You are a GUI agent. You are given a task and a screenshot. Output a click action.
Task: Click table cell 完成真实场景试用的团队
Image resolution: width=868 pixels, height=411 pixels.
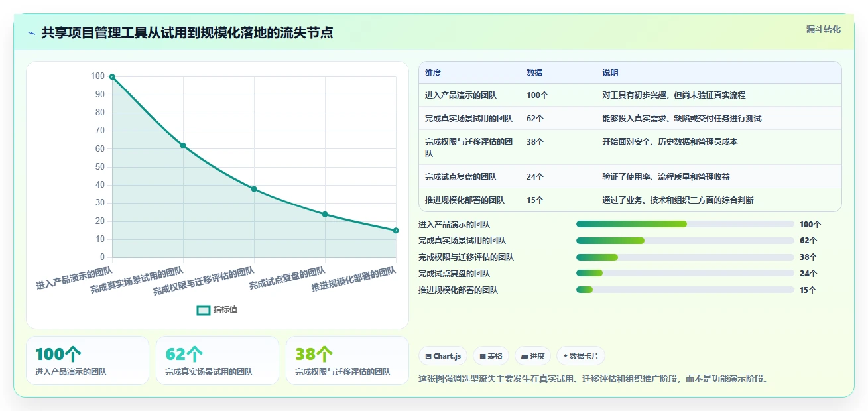tap(469, 119)
